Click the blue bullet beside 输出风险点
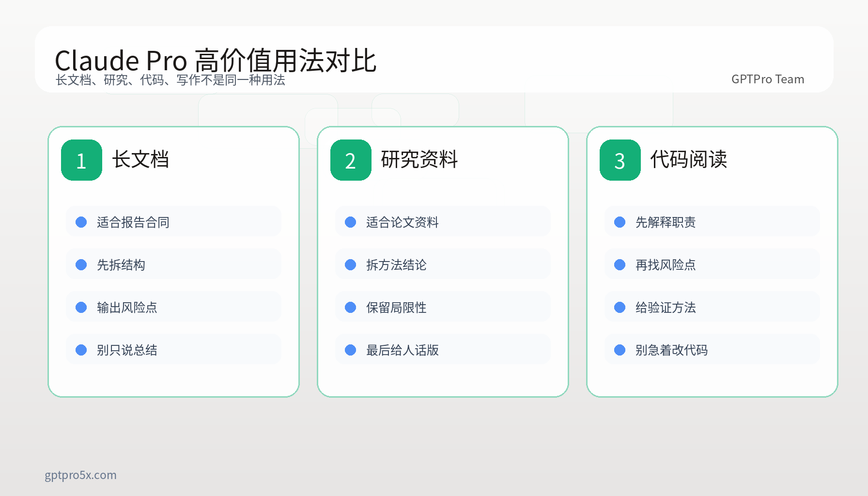Image resolution: width=868 pixels, height=496 pixels. point(81,308)
